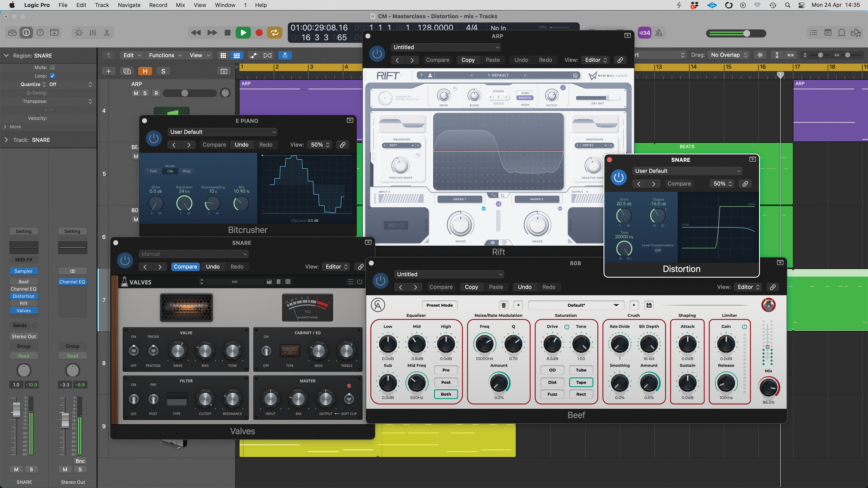Image resolution: width=868 pixels, height=488 pixels.
Task: Open the Track menu in menu bar
Action: (102, 5)
